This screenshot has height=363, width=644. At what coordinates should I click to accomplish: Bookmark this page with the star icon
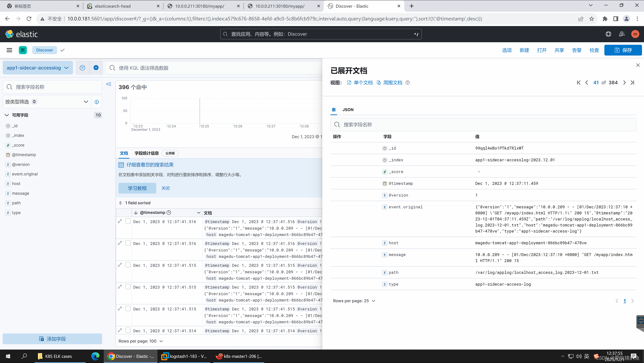pos(592,19)
